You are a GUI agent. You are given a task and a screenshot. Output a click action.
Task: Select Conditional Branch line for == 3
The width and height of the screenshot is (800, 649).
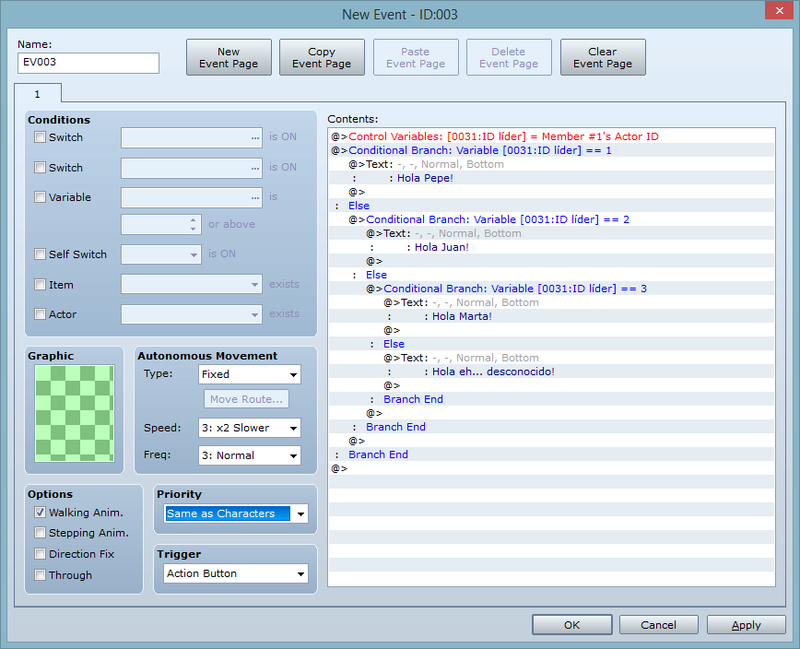coord(552,288)
